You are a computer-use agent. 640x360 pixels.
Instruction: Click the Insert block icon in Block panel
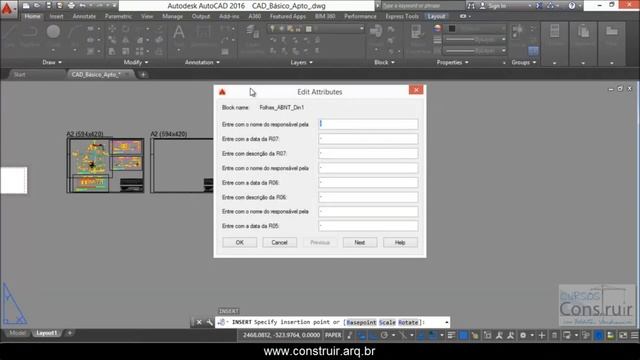point(376,31)
